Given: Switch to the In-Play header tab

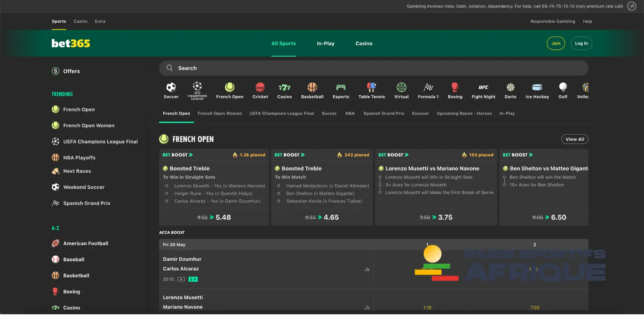Looking at the screenshot, I should pos(325,43).
